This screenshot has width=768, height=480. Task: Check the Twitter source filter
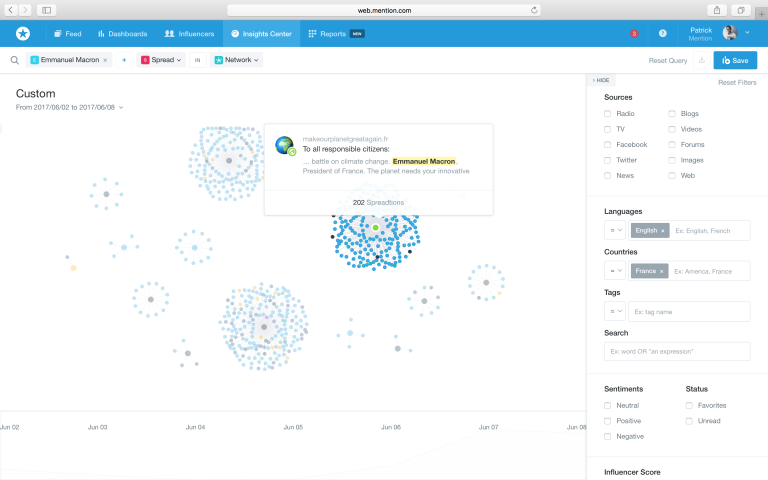[607, 160]
